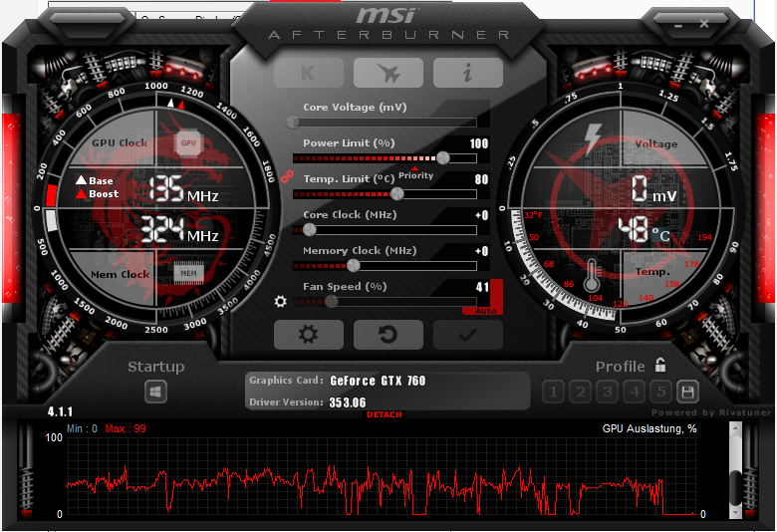Click the 135 MHz GPU clock reading
The width and height of the screenshot is (777, 532).
point(183,189)
